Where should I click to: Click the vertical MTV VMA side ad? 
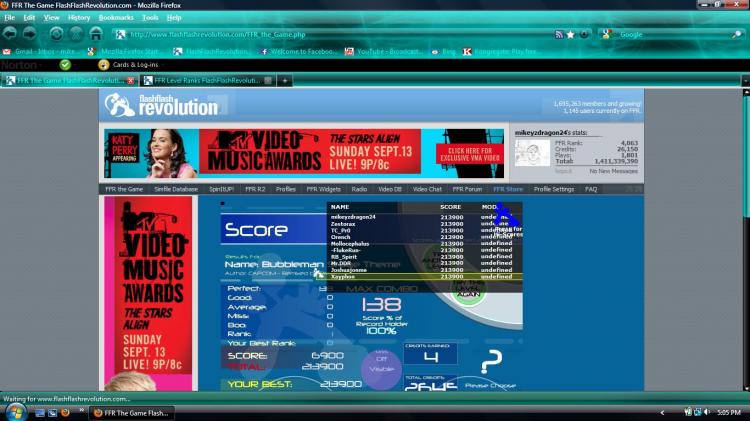(148, 293)
